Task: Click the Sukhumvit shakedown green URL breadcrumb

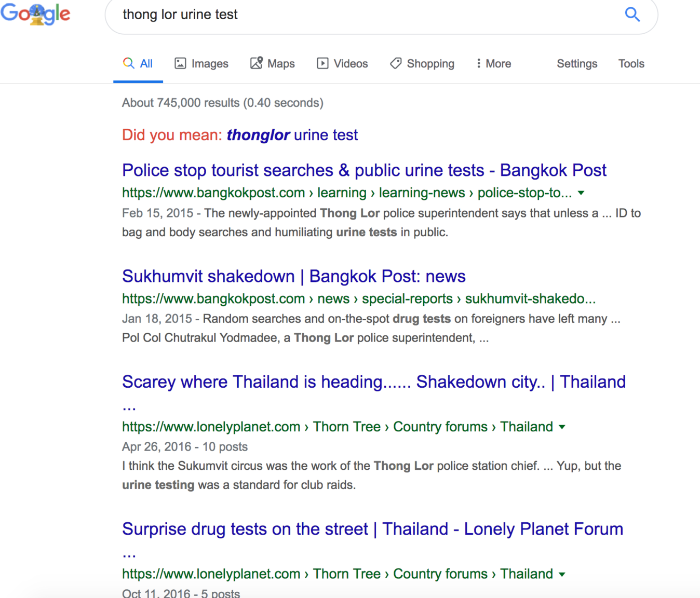Action: pyautogui.click(x=359, y=299)
